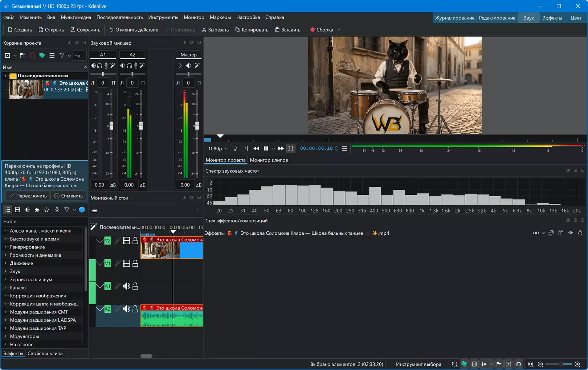Viewport: 588px width, 370px height.
Task: Zoom in the timeline with plus magnifier
Action: pos(577,364)
